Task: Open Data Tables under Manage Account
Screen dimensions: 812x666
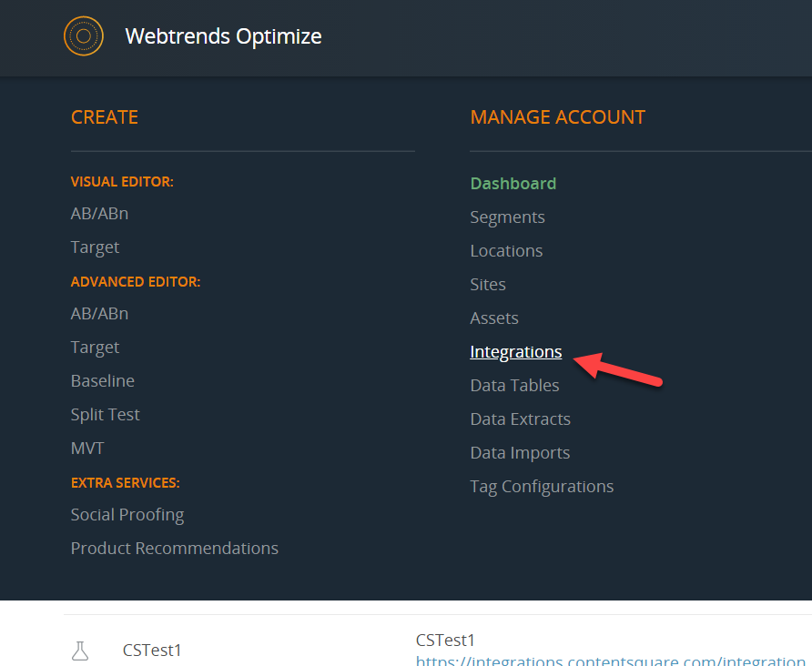Action: [x=514, y=385]
